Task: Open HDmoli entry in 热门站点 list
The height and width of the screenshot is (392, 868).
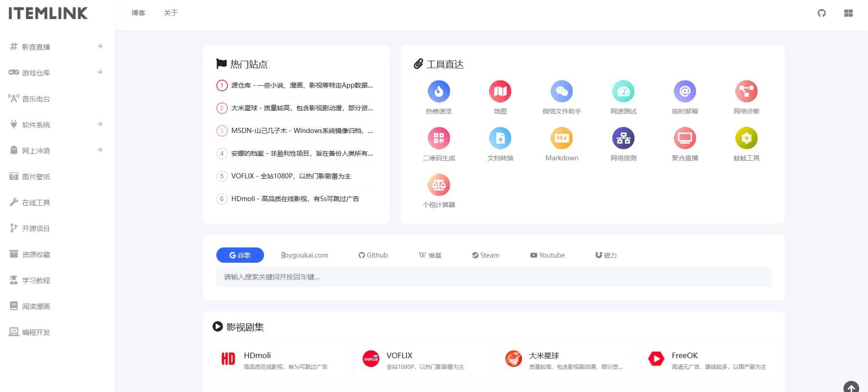Action: 296,199
